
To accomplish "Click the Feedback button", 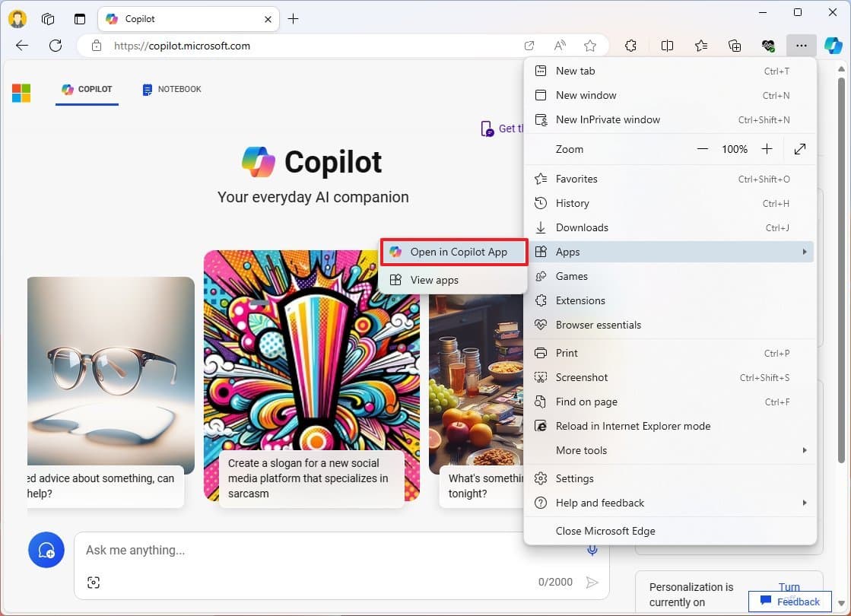I will point(790,601).
